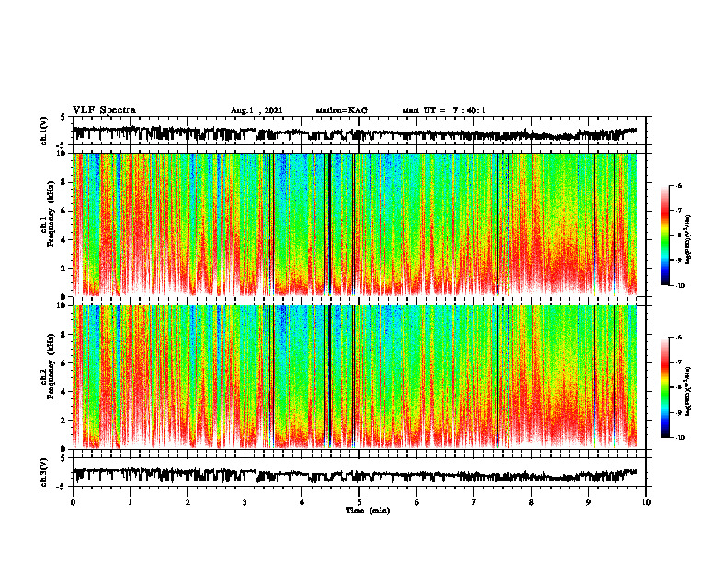The width and height of the screenshot is (728, 563).
Task: Click the "ch.3(V)" axis label of bottom waveform
Action: [x=44, y=472]
